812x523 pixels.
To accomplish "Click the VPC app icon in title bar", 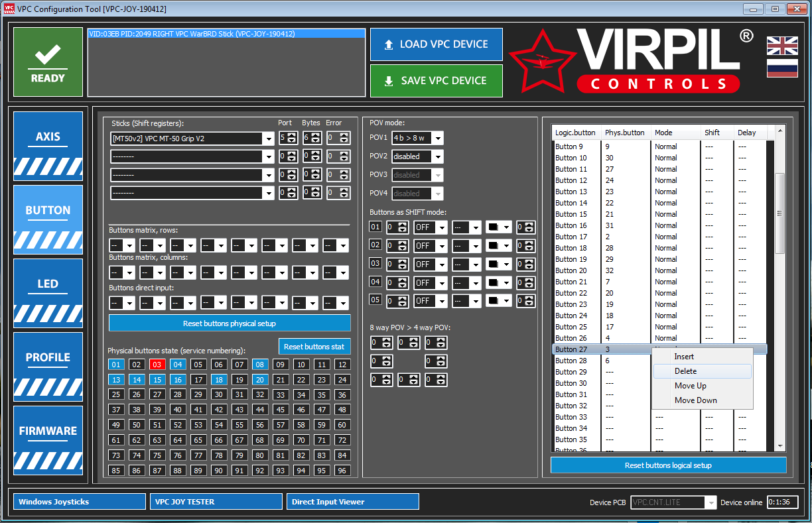I will (x=9, y=9).
